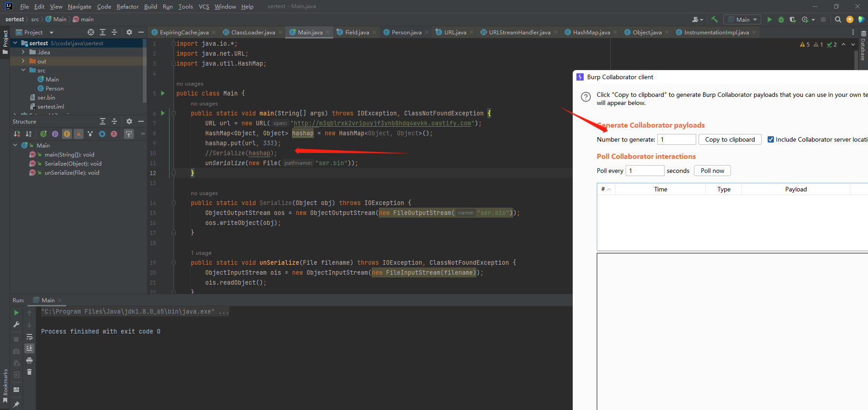Open Project view mode dropdown
Image resolution: width=868 pixels, height=410 pixels.
point(52,33)
